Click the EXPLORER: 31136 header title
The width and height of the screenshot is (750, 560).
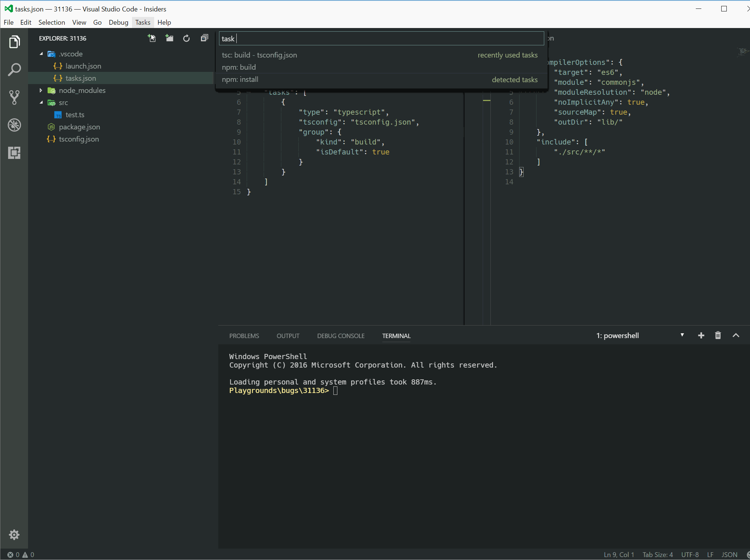pos(63,38)
